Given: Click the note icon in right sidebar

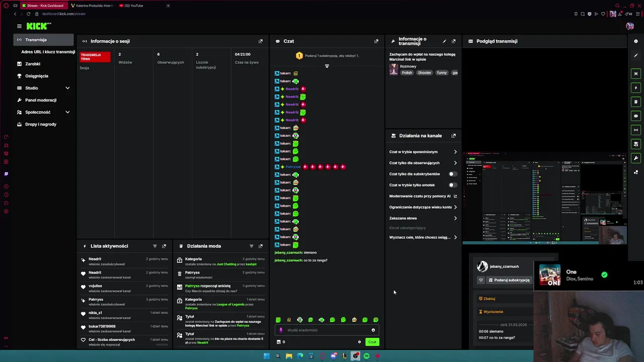Looking at the screenshot, I should click(x=636, y=102).
